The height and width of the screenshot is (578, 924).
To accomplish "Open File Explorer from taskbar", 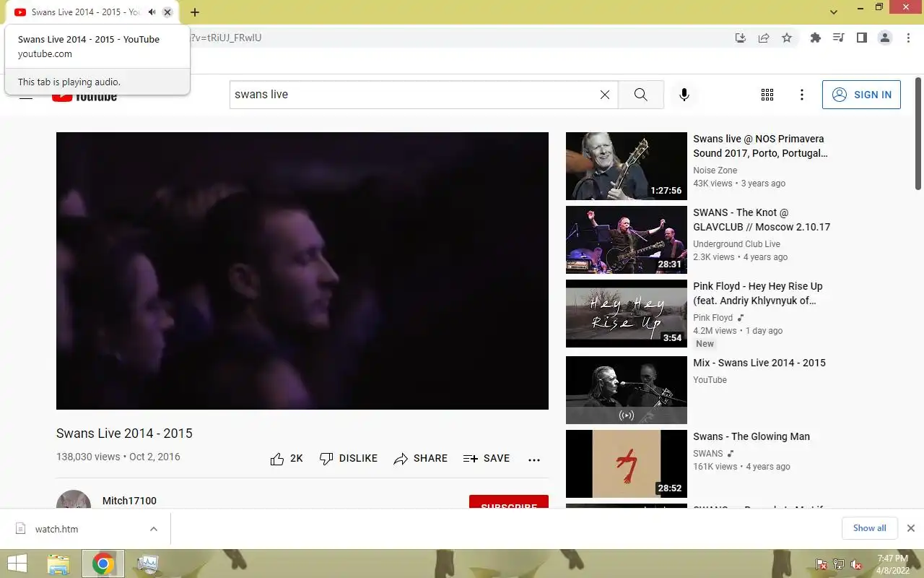I will tap(58, 564).
